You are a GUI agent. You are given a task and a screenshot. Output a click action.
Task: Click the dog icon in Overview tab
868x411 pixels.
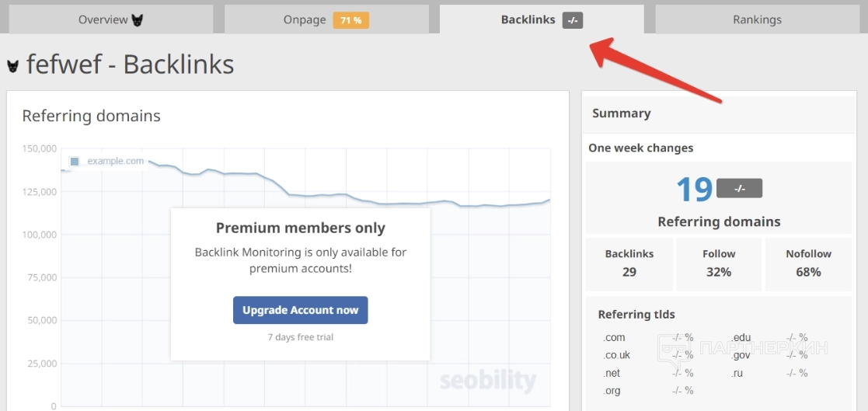click(x=137, y=20)
